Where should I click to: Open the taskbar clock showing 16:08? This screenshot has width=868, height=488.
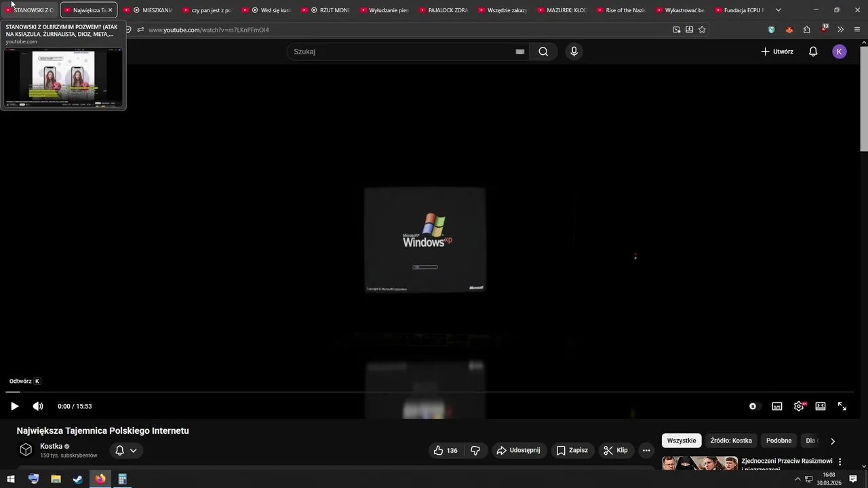829,479
